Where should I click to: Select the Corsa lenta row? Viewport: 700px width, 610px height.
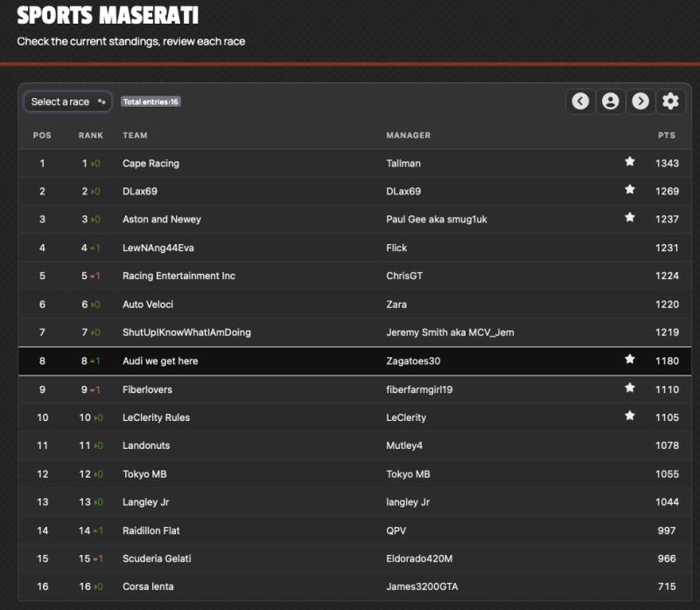pos(355,586)
